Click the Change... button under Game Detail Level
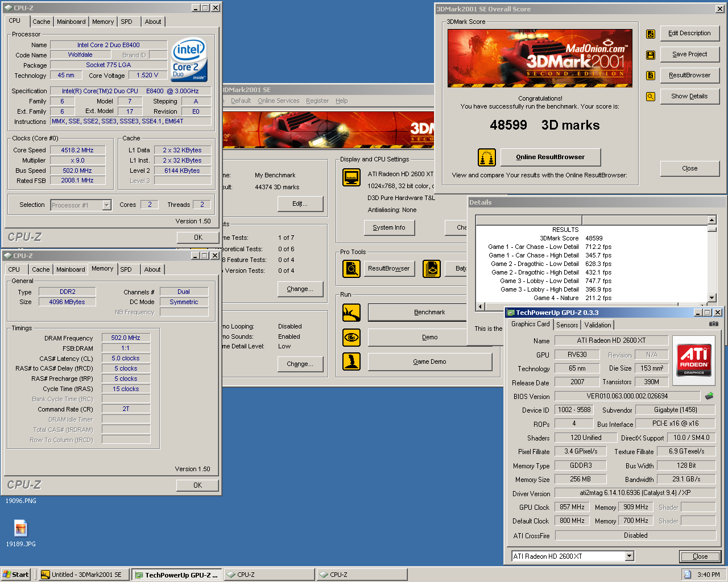This screenshot has height=582, width=728. coord(300,364)
